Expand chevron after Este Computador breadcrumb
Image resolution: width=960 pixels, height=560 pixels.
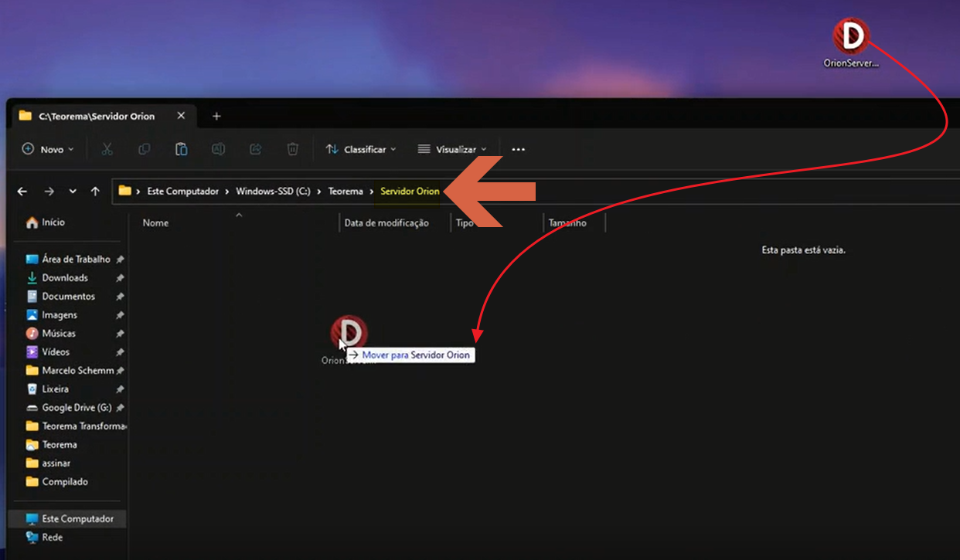tap(228, 191)
